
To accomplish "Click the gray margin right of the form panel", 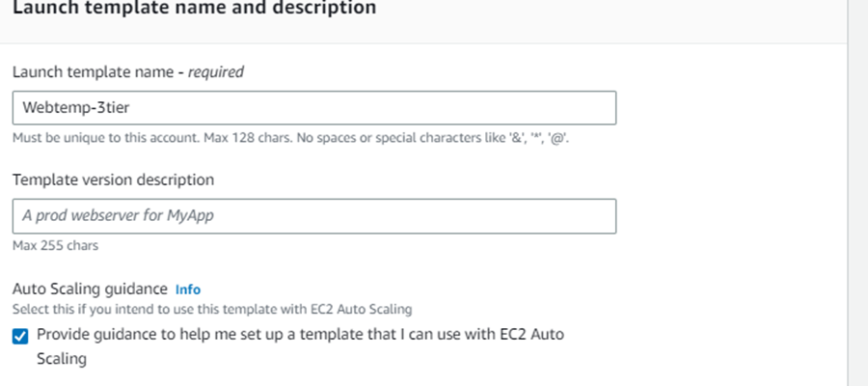I will click(x=857, y=193).
